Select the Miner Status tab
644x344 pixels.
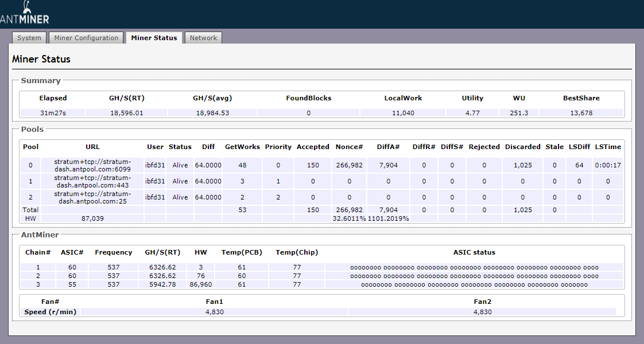[154, 38]
